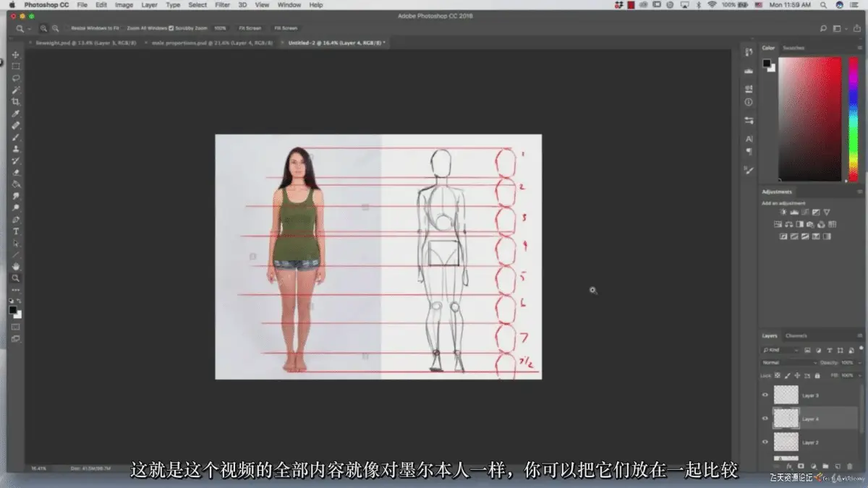Select the Eraser tool
The image size is (868, 488).
(x=16, y=172)
